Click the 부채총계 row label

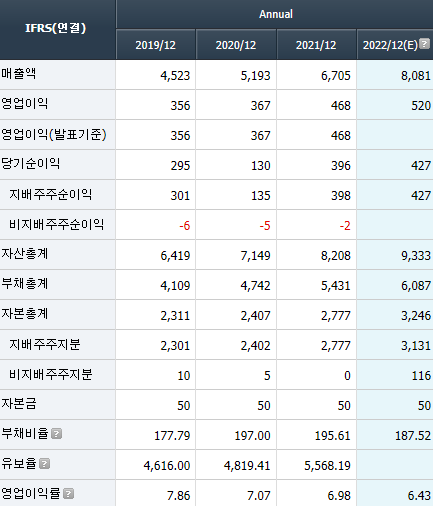click(25, 283)
